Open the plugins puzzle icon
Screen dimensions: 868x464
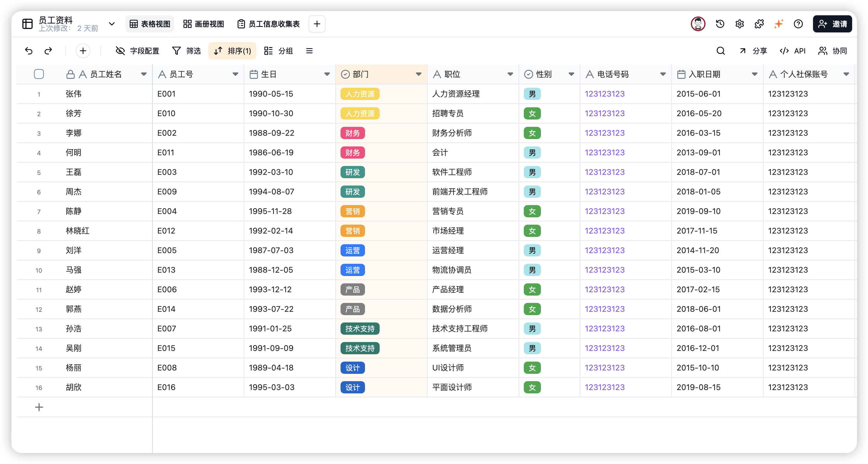click(759, 24)
